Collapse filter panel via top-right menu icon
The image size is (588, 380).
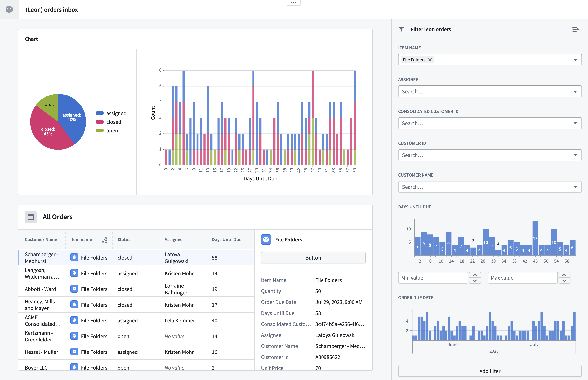coord(575,29)
